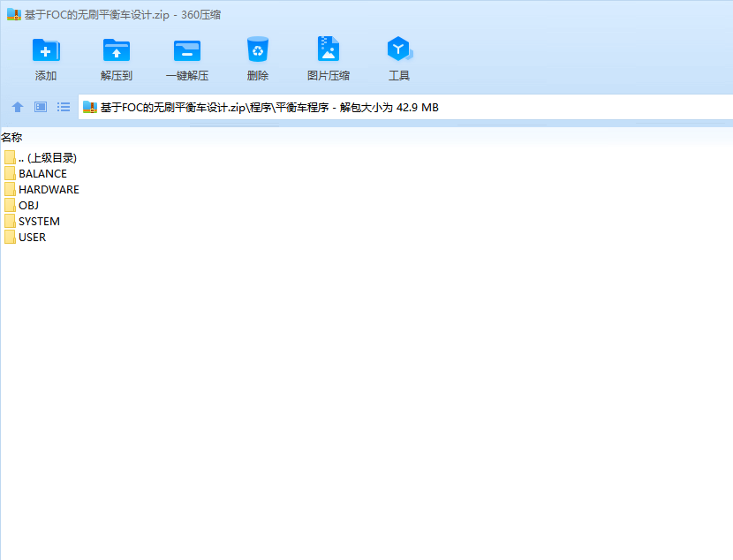Image resolution: width=733 pixels, height=560 pixels.
Task: Click the parent directory folder icon
Action: (10, 157)
